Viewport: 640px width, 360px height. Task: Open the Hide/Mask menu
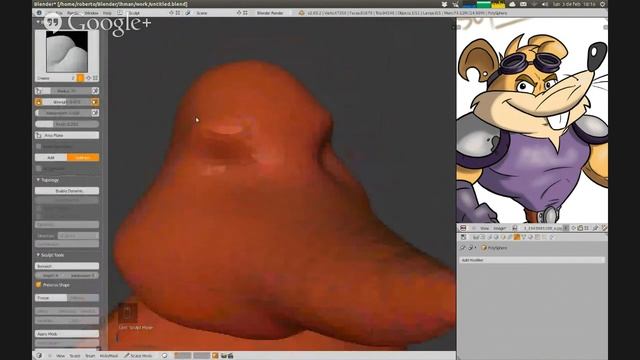click(x=109, y=356)
